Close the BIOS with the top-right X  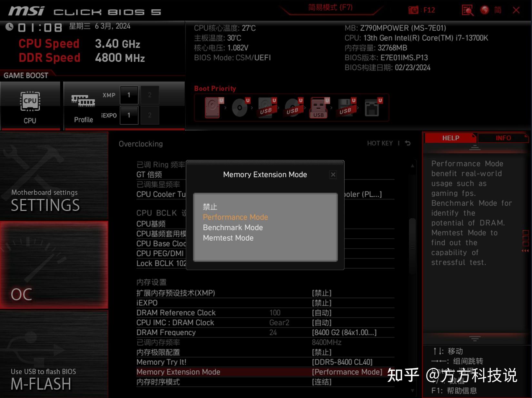[516, 10]
